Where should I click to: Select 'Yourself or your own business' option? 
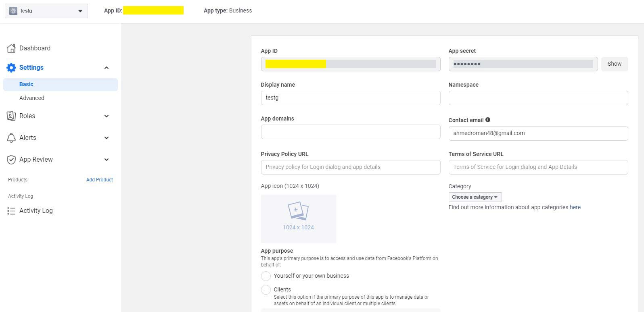(266, 276)
